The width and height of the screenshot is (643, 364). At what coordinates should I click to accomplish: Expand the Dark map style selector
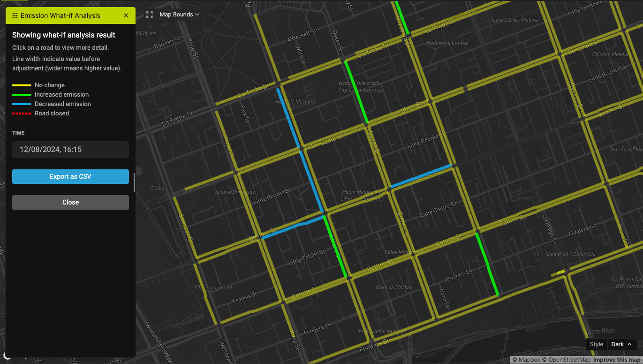(621, 344)
